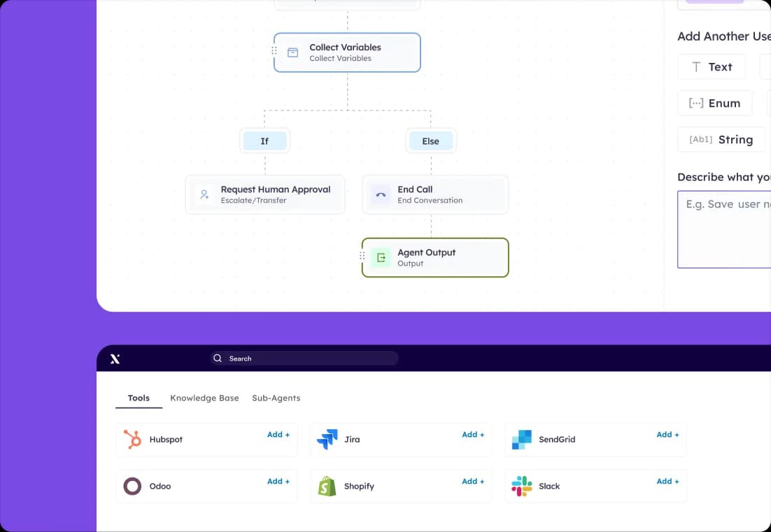Click the description text area
The height and width of the screenshot is (532, 771).
click(x=728, y=229)
